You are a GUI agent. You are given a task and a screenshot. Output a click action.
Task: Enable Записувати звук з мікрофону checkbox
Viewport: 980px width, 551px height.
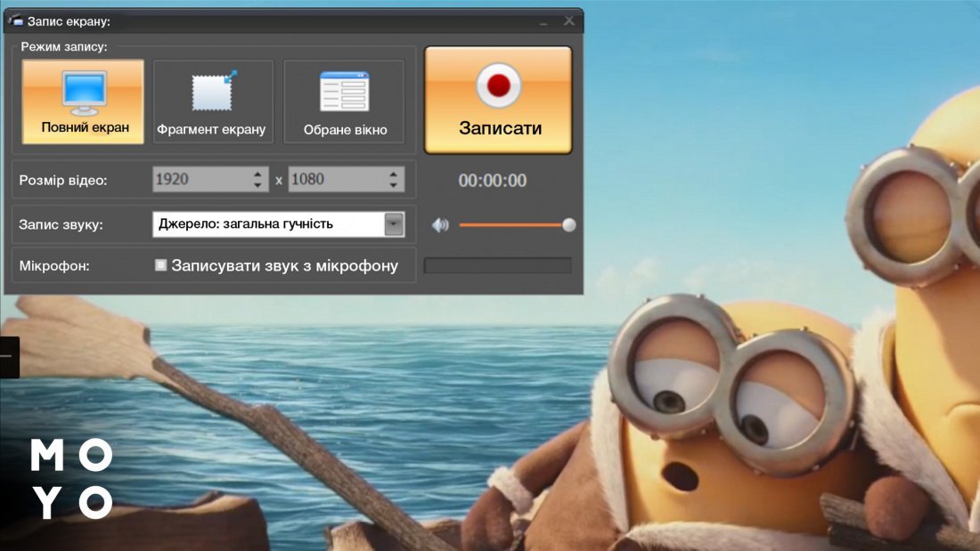[x=161, y=265]
